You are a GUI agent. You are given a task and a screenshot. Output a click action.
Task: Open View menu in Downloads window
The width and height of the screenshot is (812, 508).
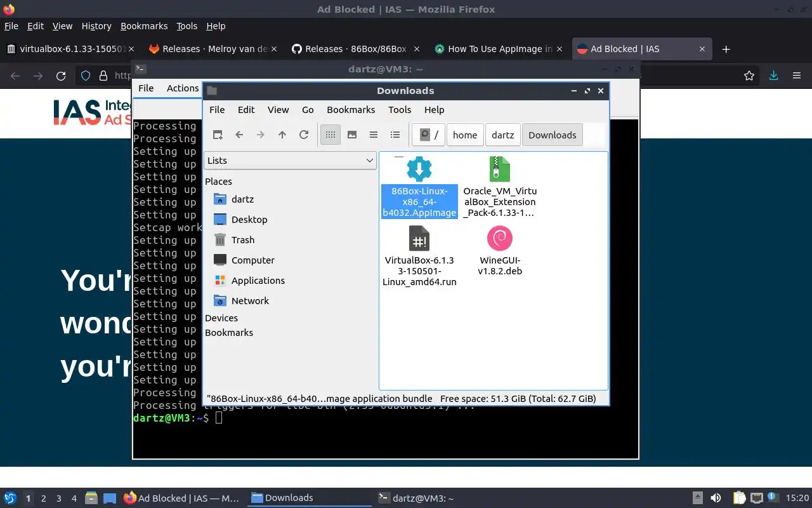point(278,110)
